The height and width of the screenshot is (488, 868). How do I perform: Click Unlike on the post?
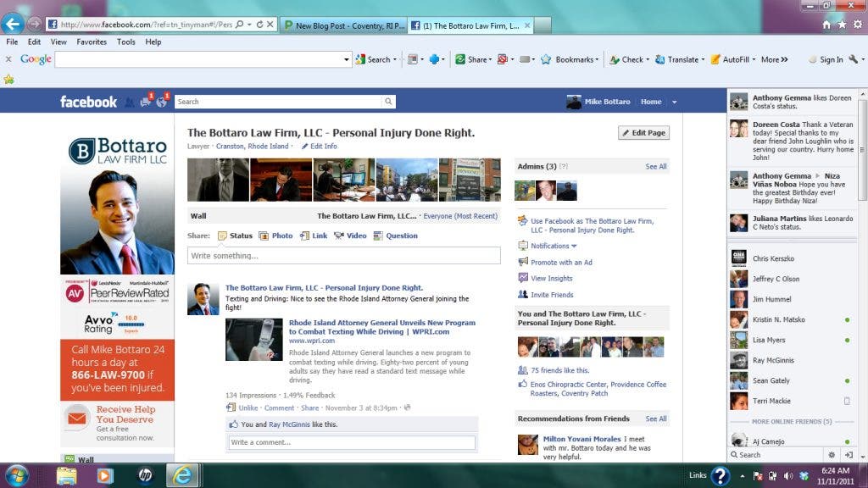248,408
